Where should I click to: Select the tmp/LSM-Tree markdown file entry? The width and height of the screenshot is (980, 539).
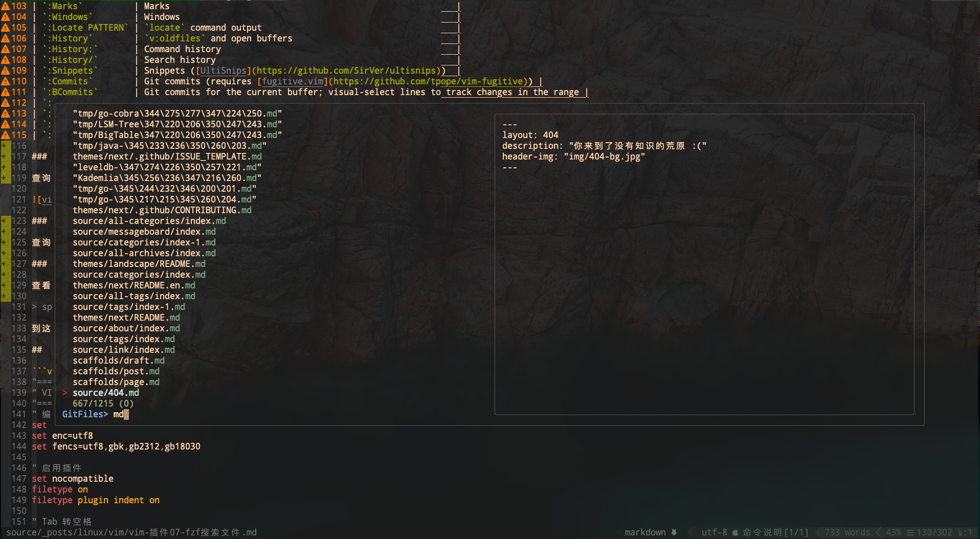177,124
